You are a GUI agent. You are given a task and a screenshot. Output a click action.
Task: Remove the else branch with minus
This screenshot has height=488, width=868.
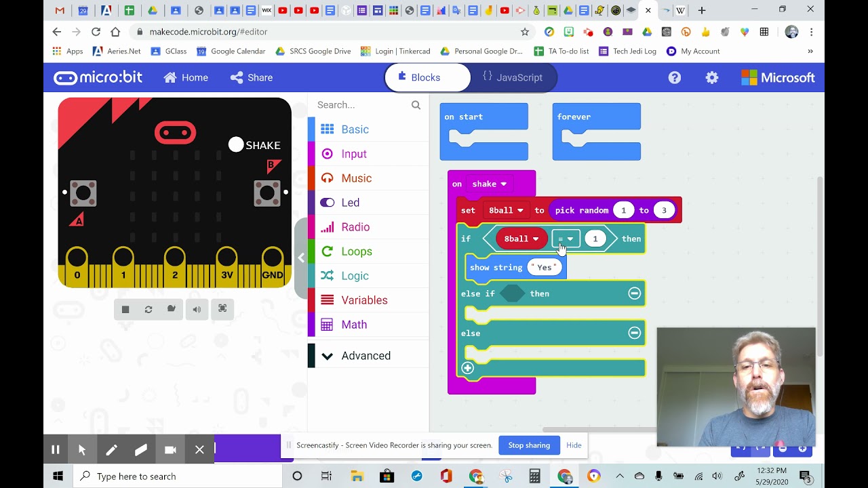pyautogui.click(x=634, y=333)
